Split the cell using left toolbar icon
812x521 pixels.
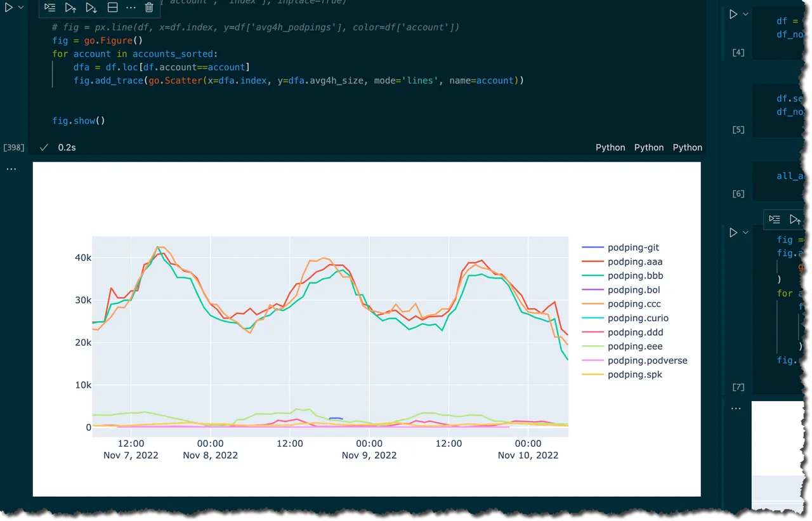pos(112,8)
